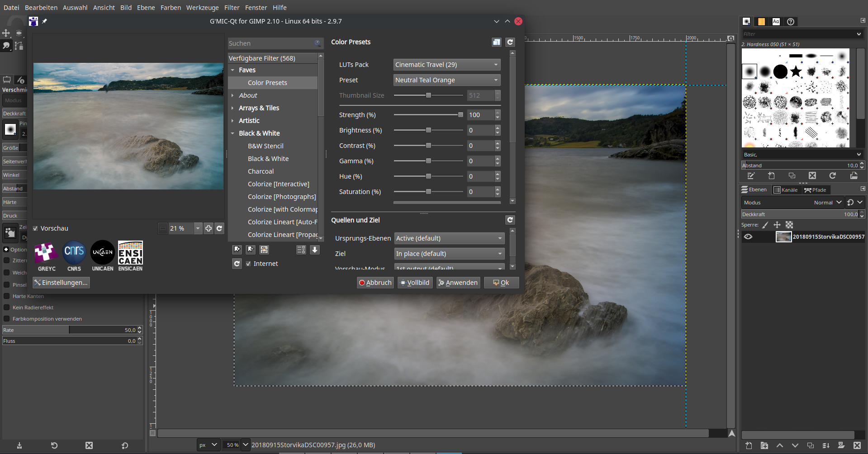This screenshot has height=454, width=868.
Task: Open the Ziel dropdown showing In place
Action: click(449, 254)
